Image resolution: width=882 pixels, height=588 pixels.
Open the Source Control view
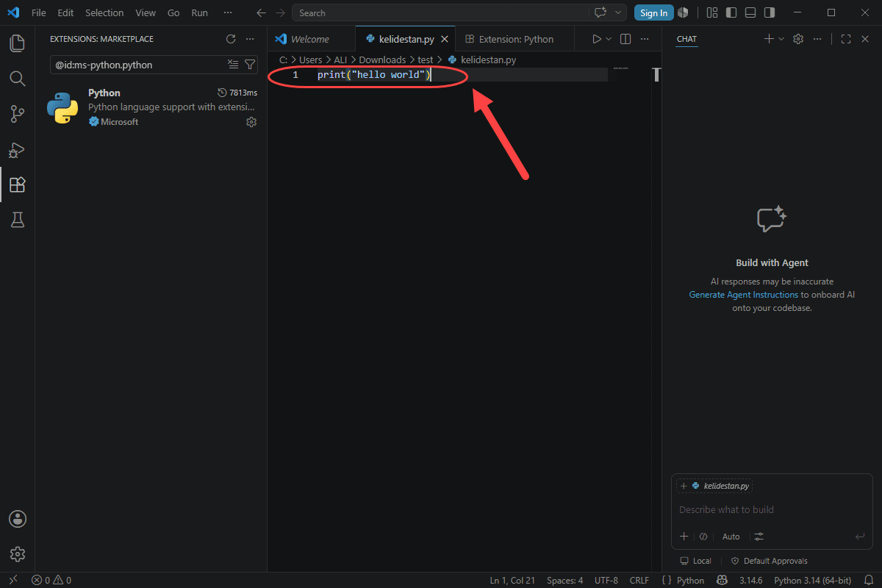[x=18, y=113]
